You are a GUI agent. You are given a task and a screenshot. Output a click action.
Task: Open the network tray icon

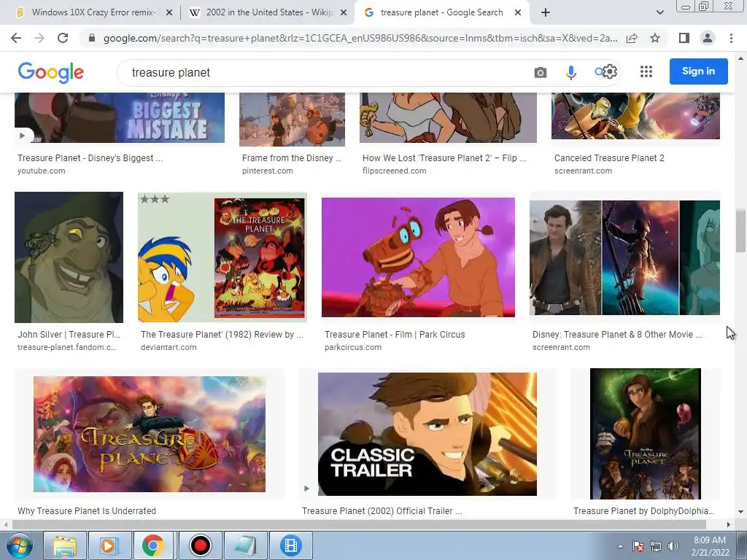pyautogui.click(x=656, y=546)
